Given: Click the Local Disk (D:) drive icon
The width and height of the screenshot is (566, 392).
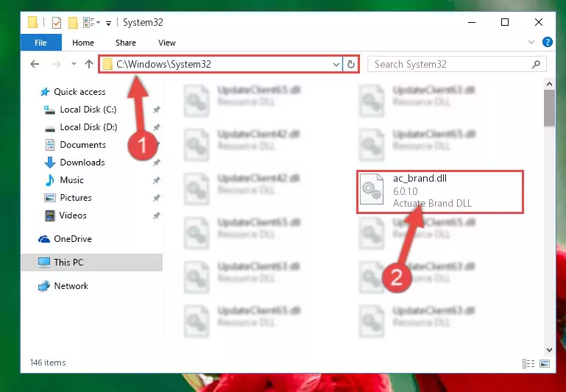Looking at the screenshot, I should pos(49,128).
